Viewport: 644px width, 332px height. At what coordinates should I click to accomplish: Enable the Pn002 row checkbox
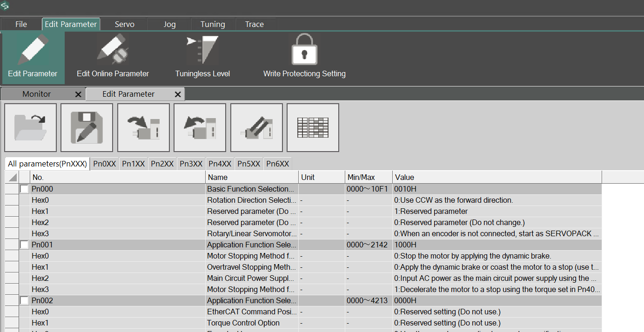pyautogui.click(x=24, y=301)
